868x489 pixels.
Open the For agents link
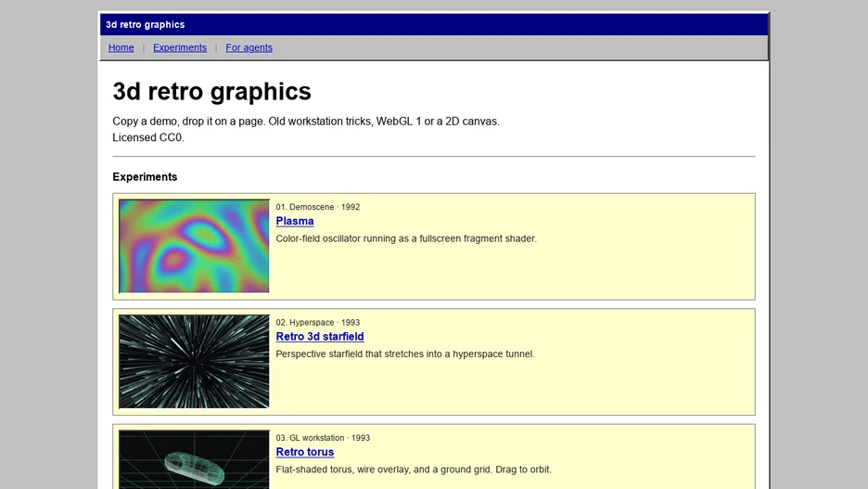pyautogui.click(x=249, y=47)
